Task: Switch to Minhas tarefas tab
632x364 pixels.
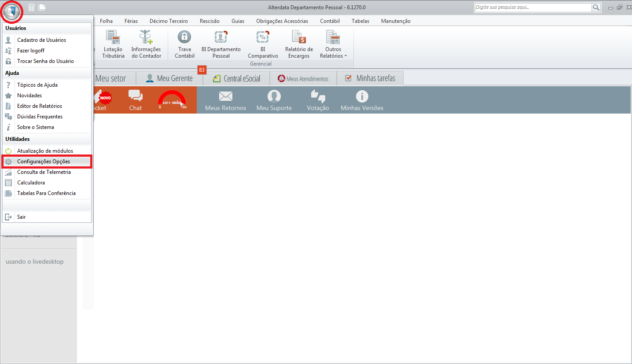Action: (370, 78)
